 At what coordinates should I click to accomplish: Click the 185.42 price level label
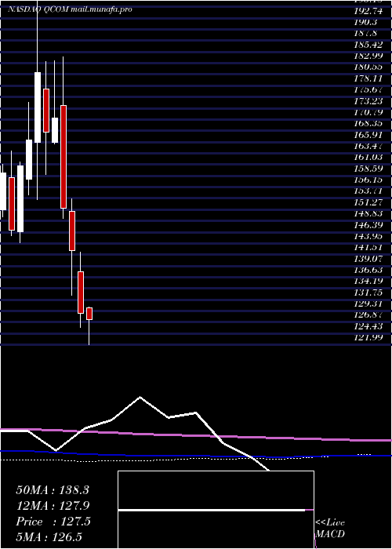click(368, 45)
